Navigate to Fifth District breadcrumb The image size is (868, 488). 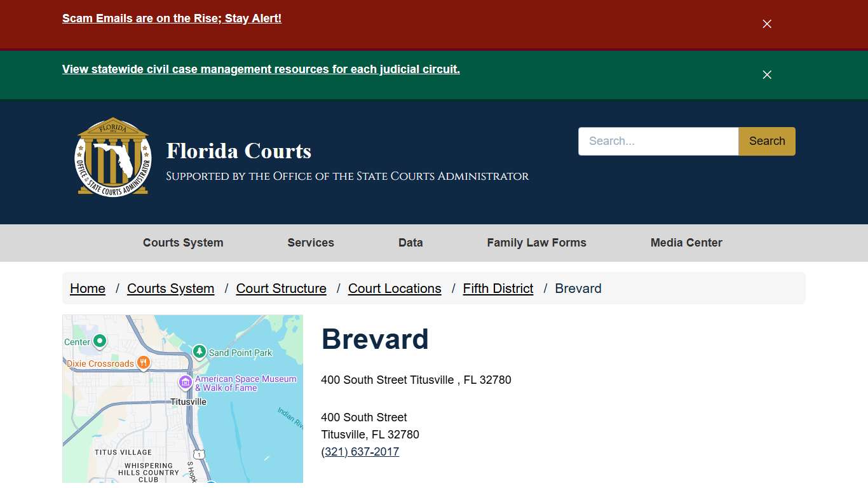tap(498, 288)
